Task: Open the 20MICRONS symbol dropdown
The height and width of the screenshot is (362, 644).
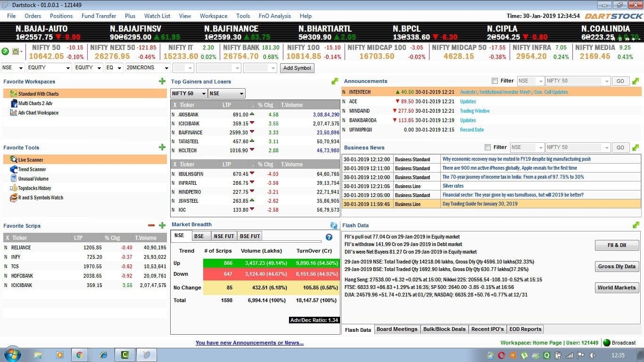Action: pyautogui.click(x=148, y=67)
